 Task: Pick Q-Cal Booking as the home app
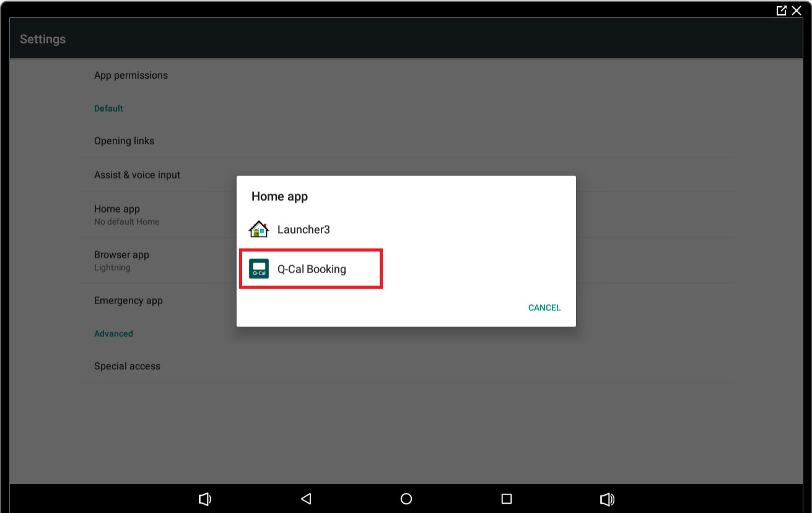coord(406,269)
